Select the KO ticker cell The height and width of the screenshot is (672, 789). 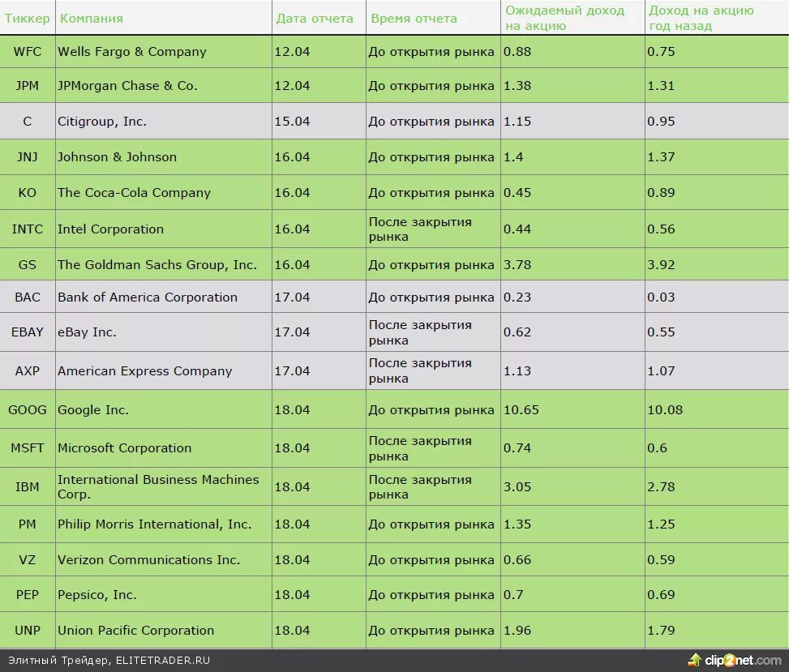coord(28,193)
